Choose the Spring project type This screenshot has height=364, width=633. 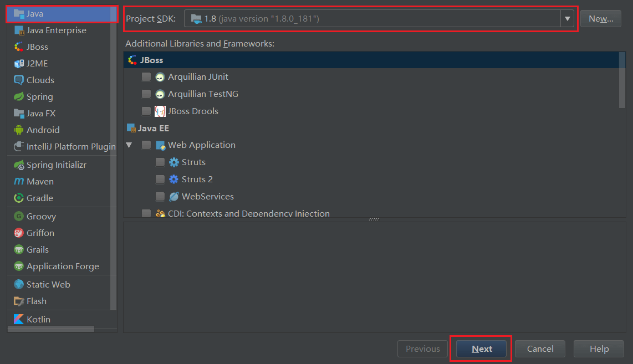point(59,96)
